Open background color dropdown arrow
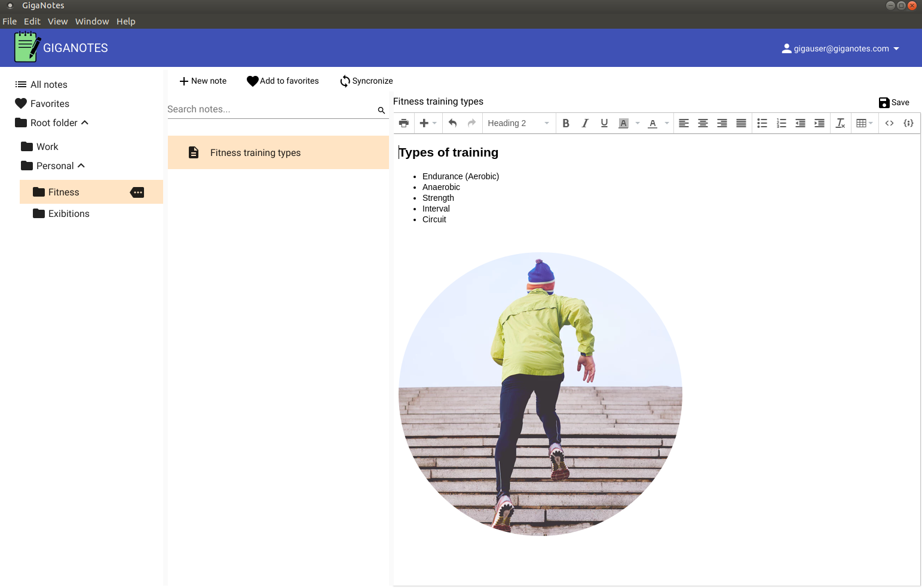The image size is (922, 588). click(638, 123)
